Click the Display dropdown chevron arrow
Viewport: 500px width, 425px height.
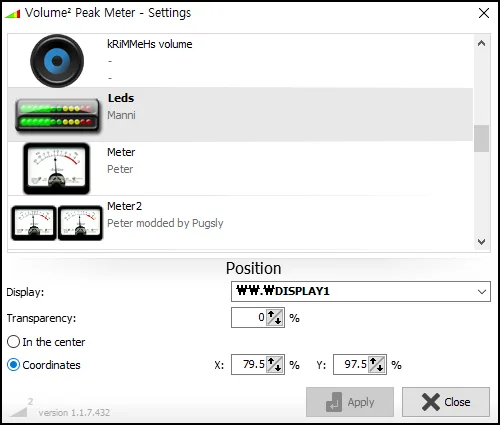(x=482, y=292)
